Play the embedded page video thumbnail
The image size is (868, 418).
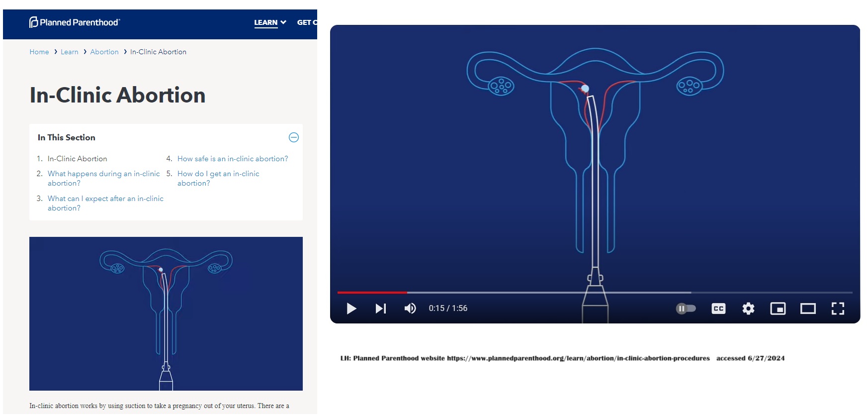click(x=166, y=313)
